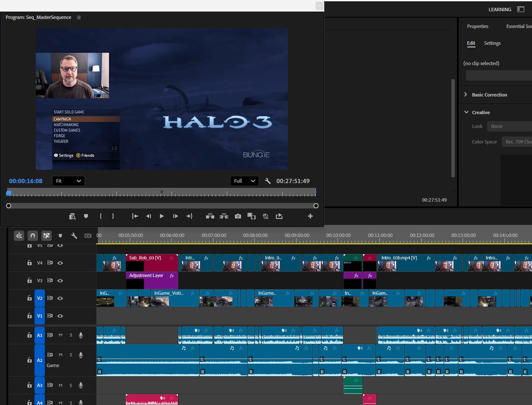Screen dimensions: 532x405
Task: Click left handle of monitor zoom bar
Action: point(8,206)
